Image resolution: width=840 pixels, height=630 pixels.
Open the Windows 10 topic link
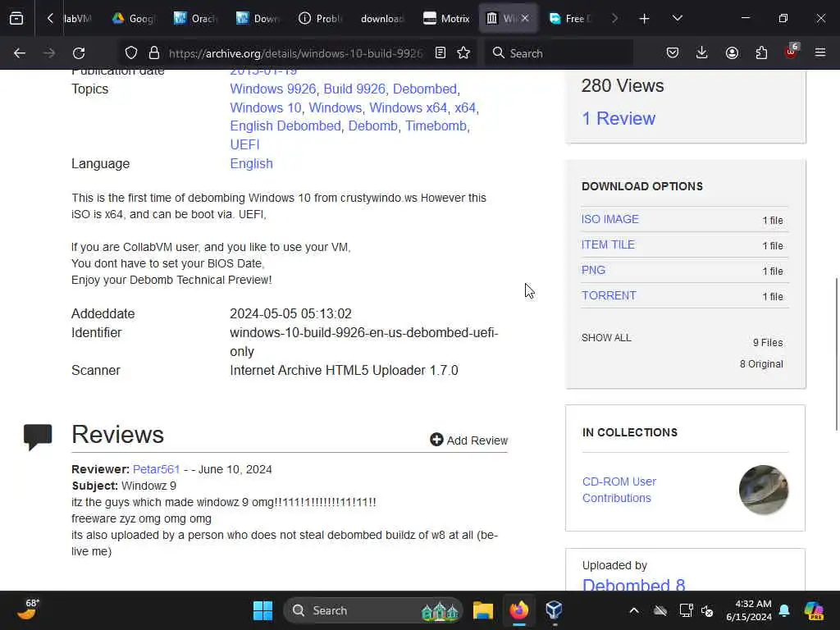[266, 107]
